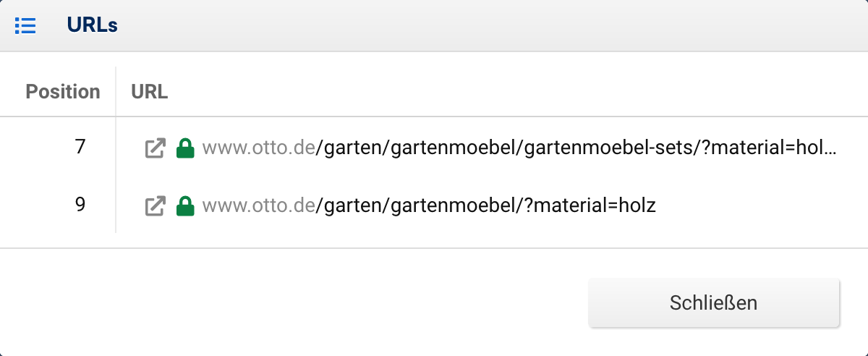Click the ellipsis ending the truncated position 7 URL
Viewport: 868px width, 356px height.
click(830, 150)
